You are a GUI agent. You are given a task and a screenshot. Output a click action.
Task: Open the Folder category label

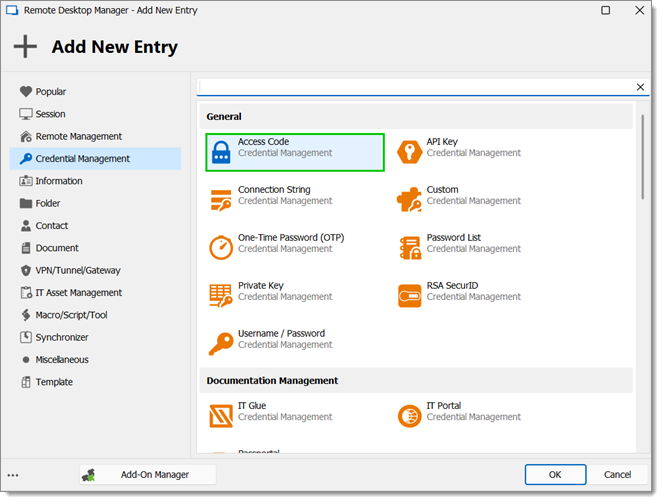point(48,204)
